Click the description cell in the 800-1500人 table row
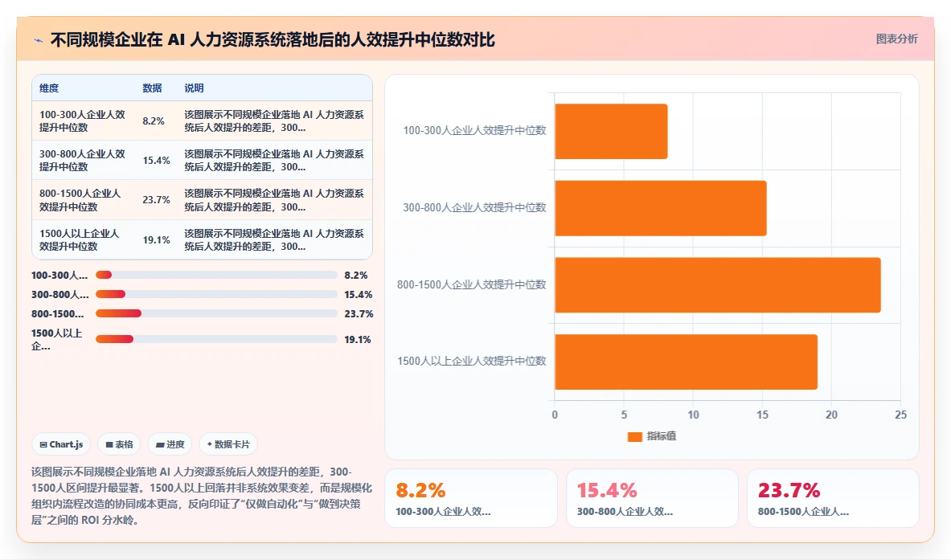Viewport: 951px width, 560px height. point(274,200)
